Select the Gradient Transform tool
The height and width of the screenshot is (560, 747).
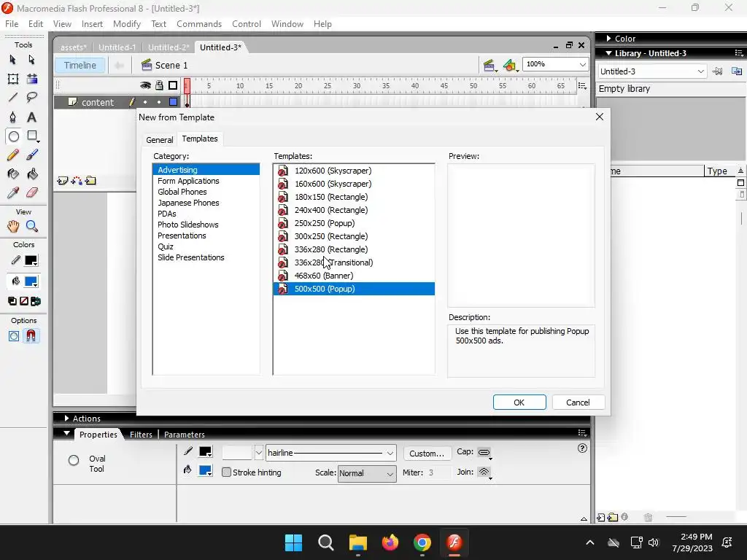click(31, 79)
